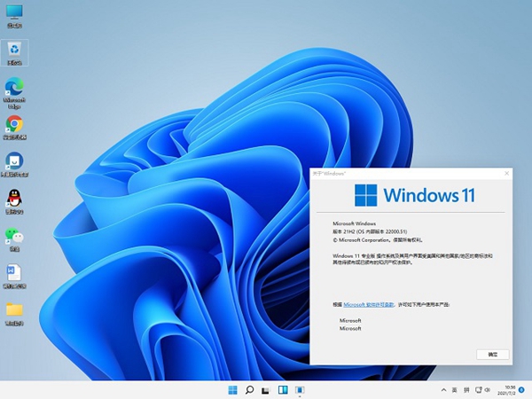Select the Recycle Bin desktop icon
Viewport: 532px width, 399px height.
point(14,51)
